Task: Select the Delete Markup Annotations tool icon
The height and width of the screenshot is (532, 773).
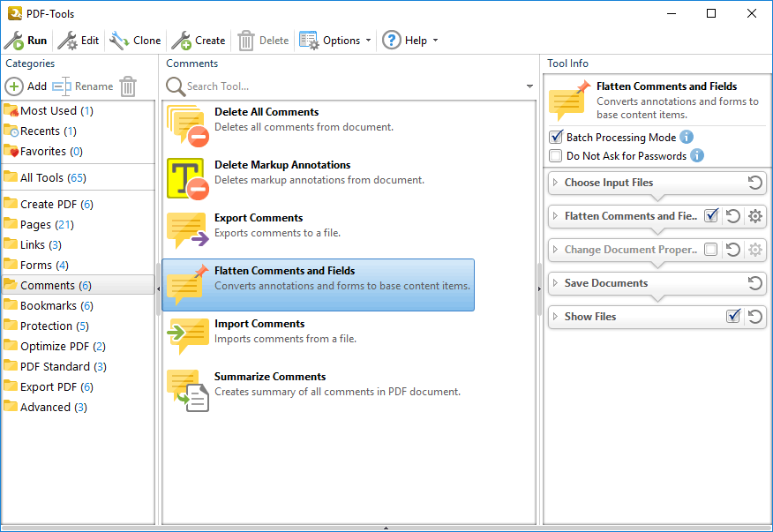Action: (188, 178)
